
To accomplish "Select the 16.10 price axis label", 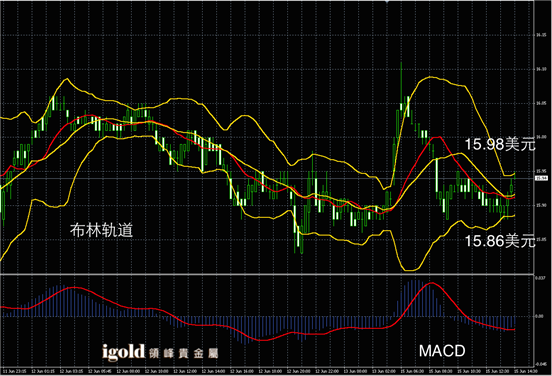I will tap(541, 69).
